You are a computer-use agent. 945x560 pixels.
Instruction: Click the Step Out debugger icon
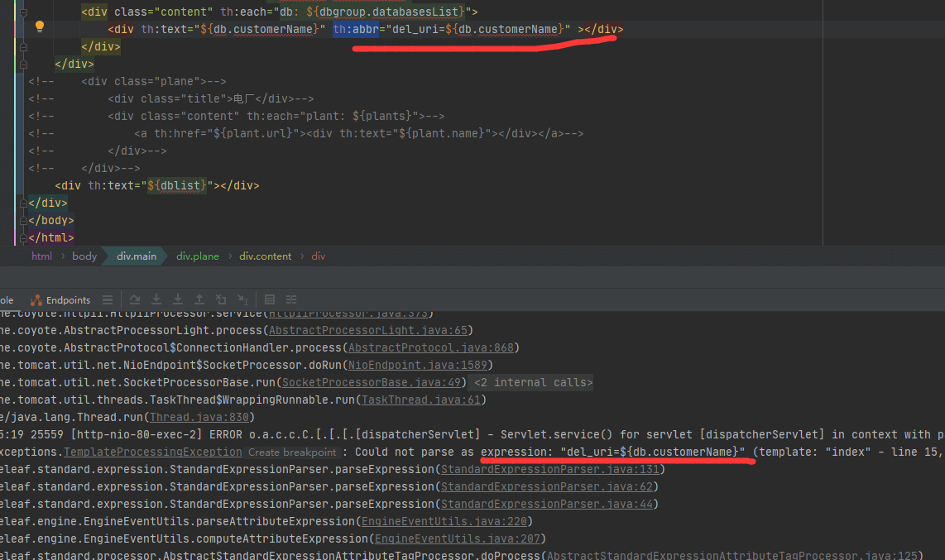(199, 299)
